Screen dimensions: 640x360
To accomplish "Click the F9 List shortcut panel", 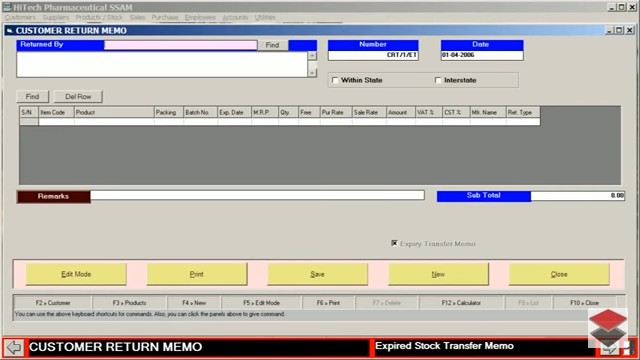I will (x=529, y=303).
